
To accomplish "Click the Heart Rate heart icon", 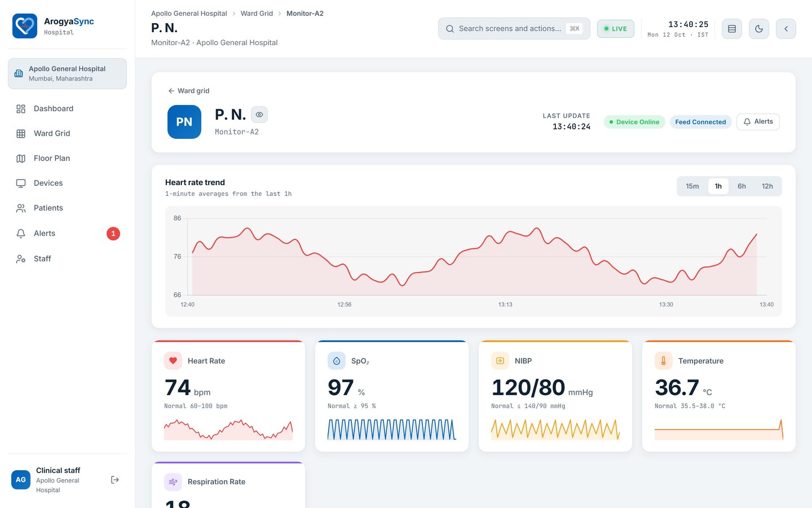I will tap(173, 361).
